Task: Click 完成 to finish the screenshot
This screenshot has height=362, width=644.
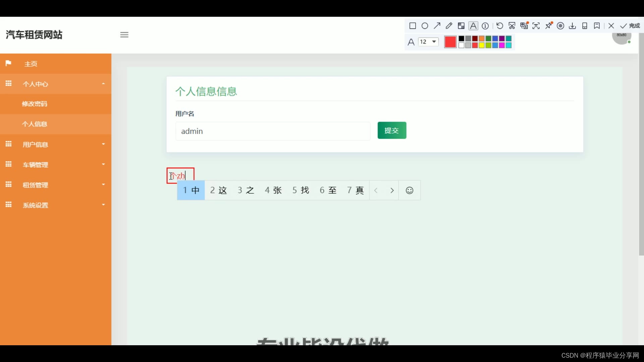Action: pyautogui.click(x=630, y=26)
